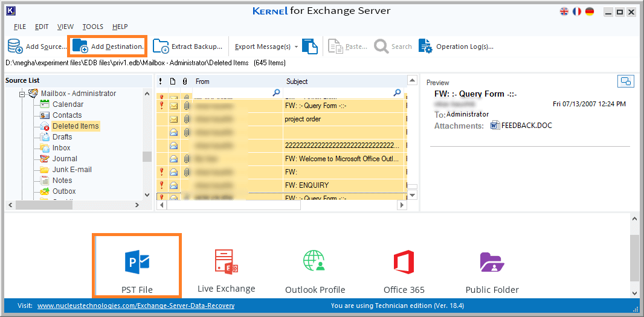Open Extract Backup from the toolbar
The height and width of the screenshot is (317, 644).
pyautogui.click(x=188, y=46)
